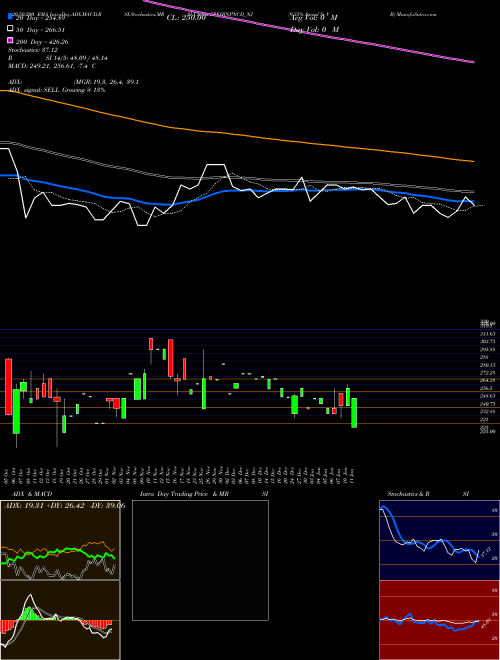Select the '50 Day = 266.51' label
The width and height of the screenshot is (500, 660).
pos(41,30)
